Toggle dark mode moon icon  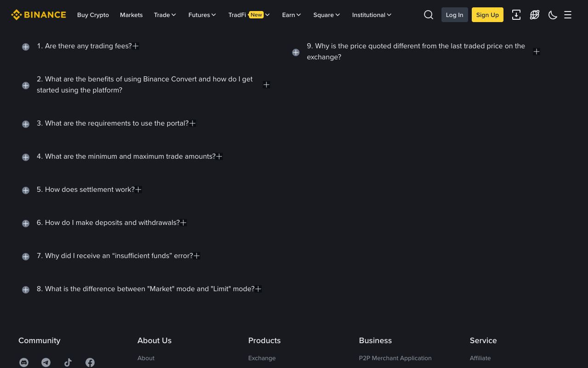click(553, 15)
